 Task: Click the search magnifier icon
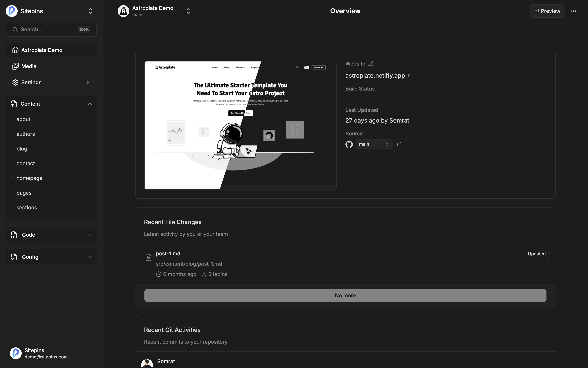(15, 29)
